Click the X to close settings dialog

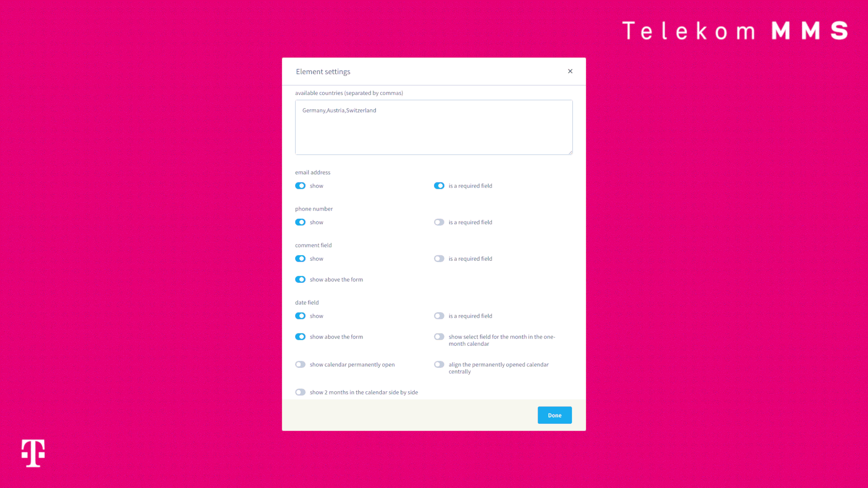571,71
